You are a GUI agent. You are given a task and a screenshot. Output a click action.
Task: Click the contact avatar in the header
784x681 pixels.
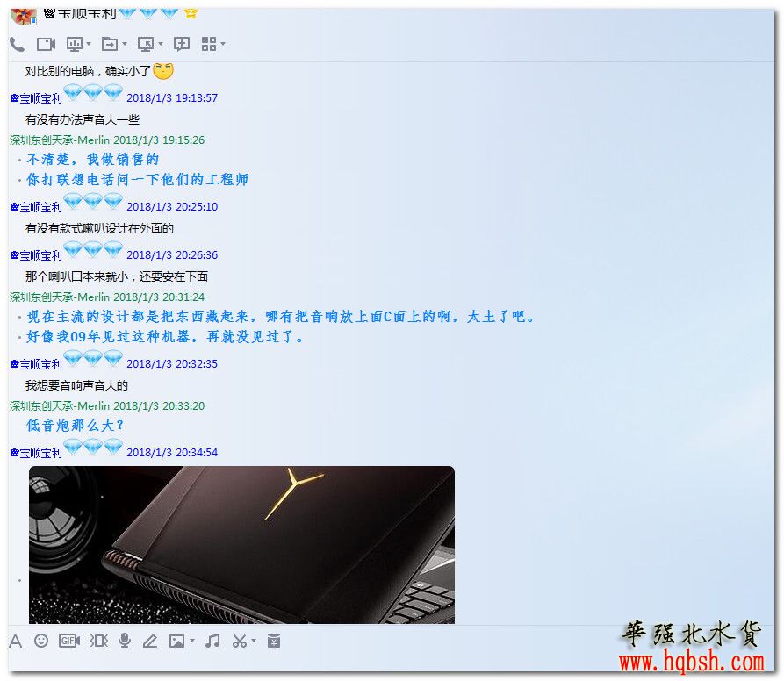(x=23, y=16)
